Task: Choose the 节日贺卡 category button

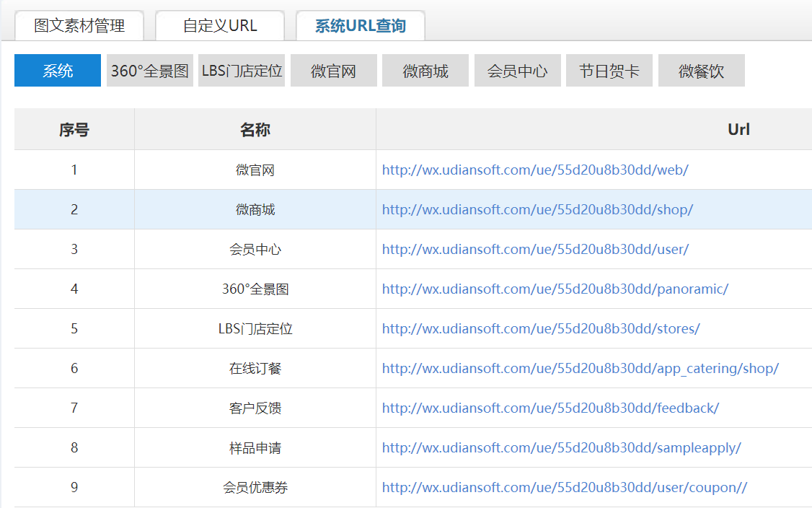Action: [x=609, y=71]
